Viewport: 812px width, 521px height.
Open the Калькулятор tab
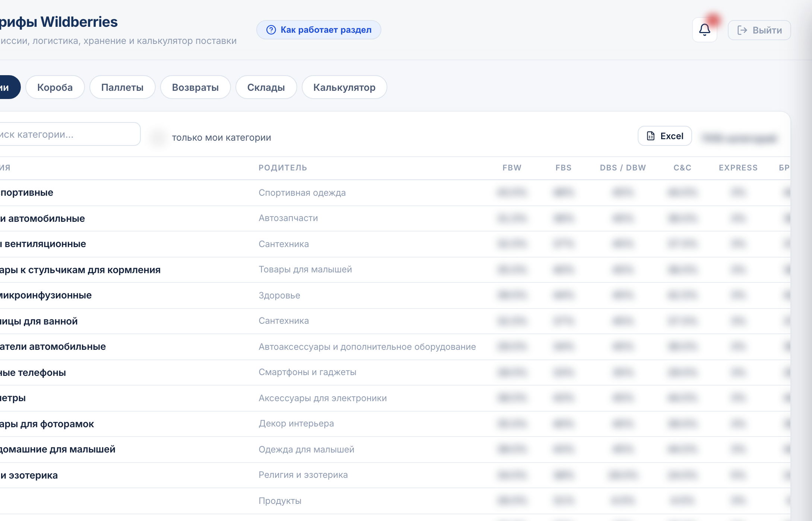point(345,87)
